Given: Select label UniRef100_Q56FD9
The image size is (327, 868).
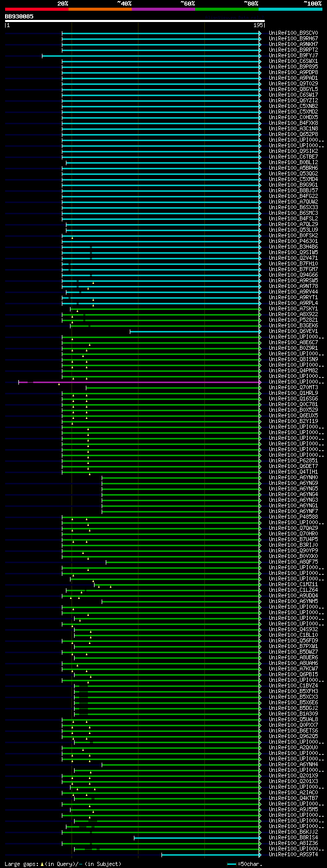Looking at the screenshot, I should tap(293, 641).
